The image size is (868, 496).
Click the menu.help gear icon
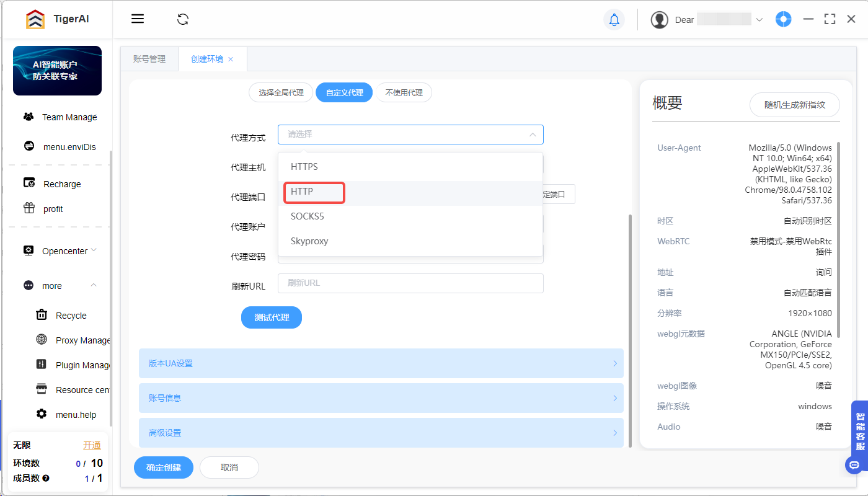[x=42, y=414]
